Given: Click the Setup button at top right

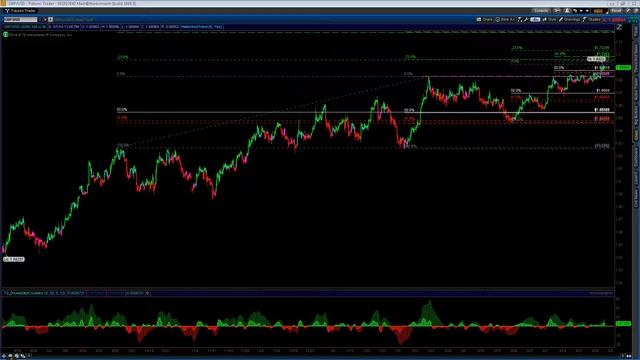Looking at the screenshot, I should pyautogui.click(x=616, y=11).
